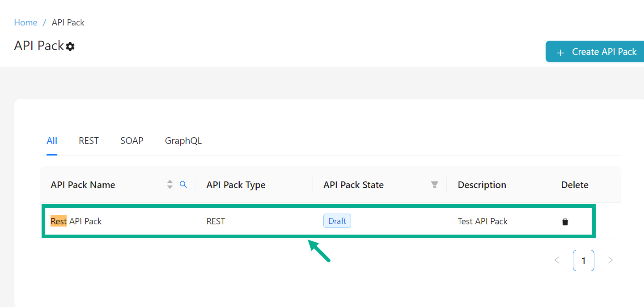Open the API Pack State filter icon
Screen dimensions: 644x307
pos(434,185)
